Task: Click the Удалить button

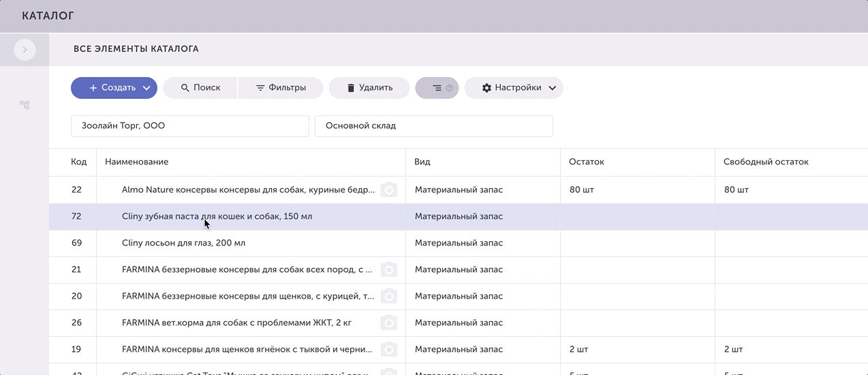Action: pyautogui.click(x=369, y=88)
